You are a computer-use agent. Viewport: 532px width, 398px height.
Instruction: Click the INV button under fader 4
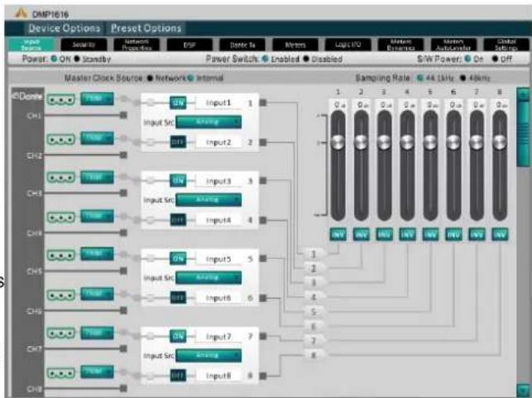[407, 234]
